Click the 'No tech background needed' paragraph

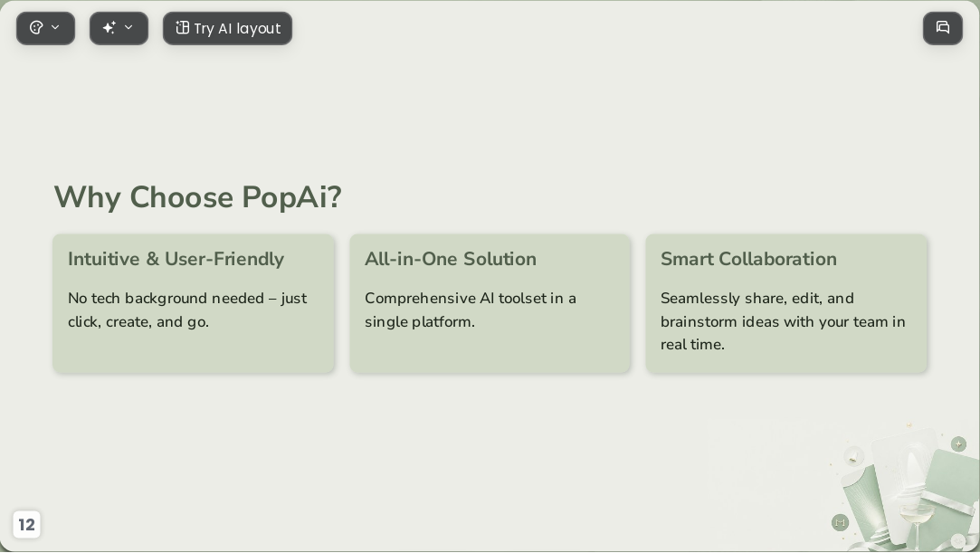pyautogui.click(x=187, y=310)
